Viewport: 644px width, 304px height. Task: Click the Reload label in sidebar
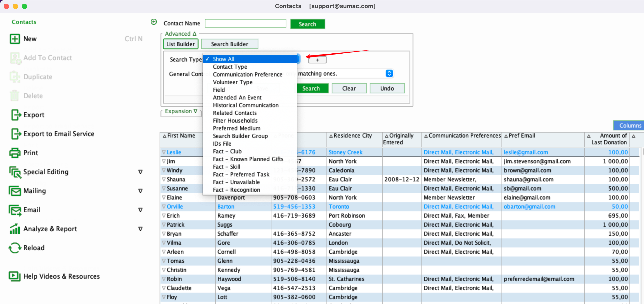coord(34,248)
